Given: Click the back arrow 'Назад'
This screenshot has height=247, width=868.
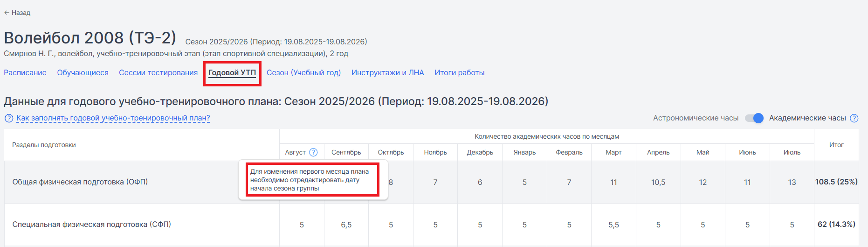Looking at the screenshot, I should (x=17, y=13).
